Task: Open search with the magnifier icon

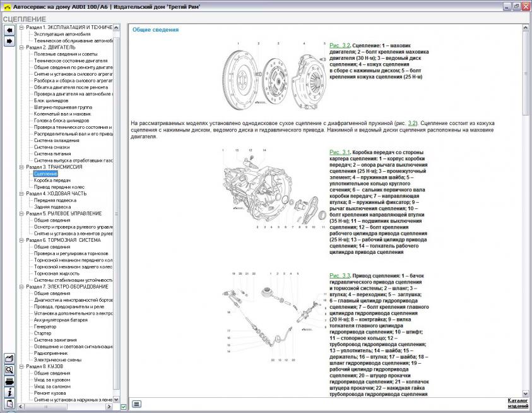Action: pyautogui.click(x=9, y=370)
